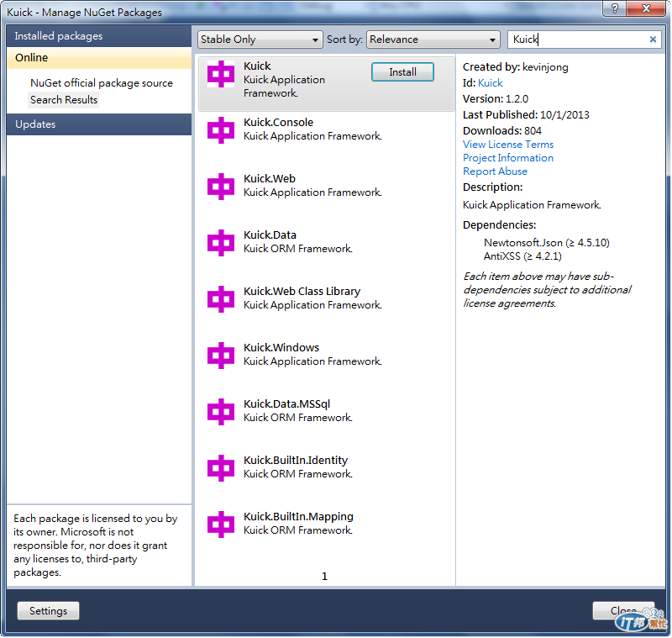The image size is (672, 638).
Task: Click the Downloads: 804 text
Action: (x=502, y=131)
